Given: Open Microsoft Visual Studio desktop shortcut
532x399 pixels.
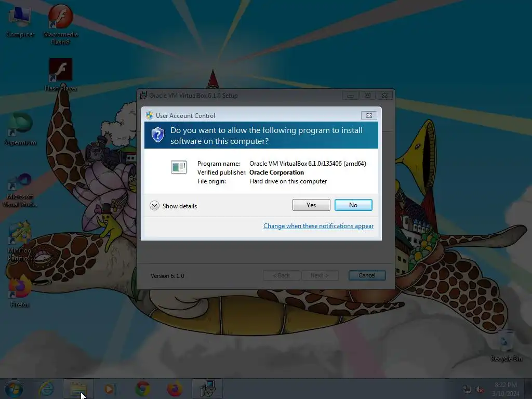Looking at the screenshot, I should click(x=20, y=190).
